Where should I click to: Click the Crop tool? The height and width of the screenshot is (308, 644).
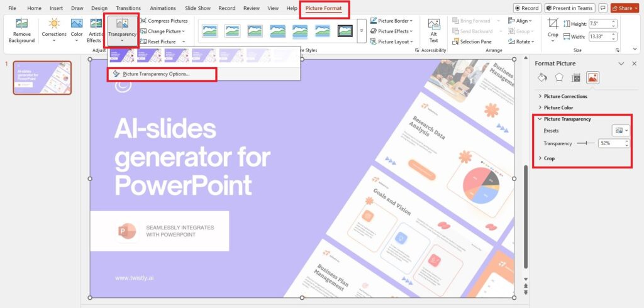[553, 30]
